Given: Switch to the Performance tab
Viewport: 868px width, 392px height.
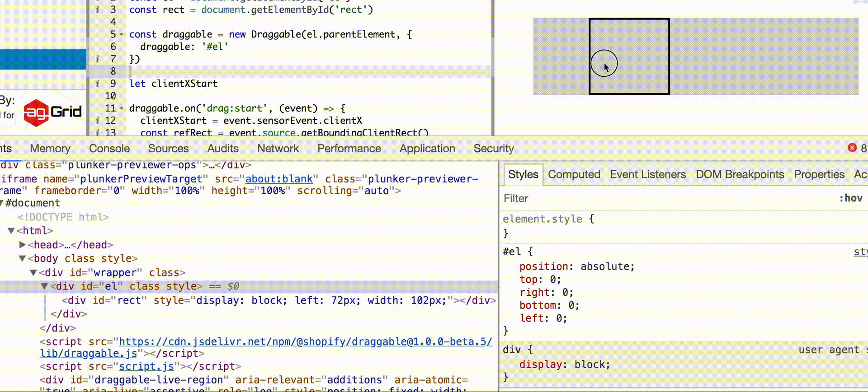Looking at the screenshot, I should coord(349,149).
